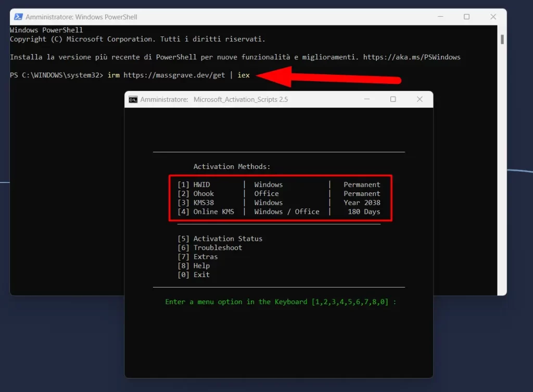Click the '[7] Extras' line
The height and width of the screenshot is (392, 533).
pos(197,257)
